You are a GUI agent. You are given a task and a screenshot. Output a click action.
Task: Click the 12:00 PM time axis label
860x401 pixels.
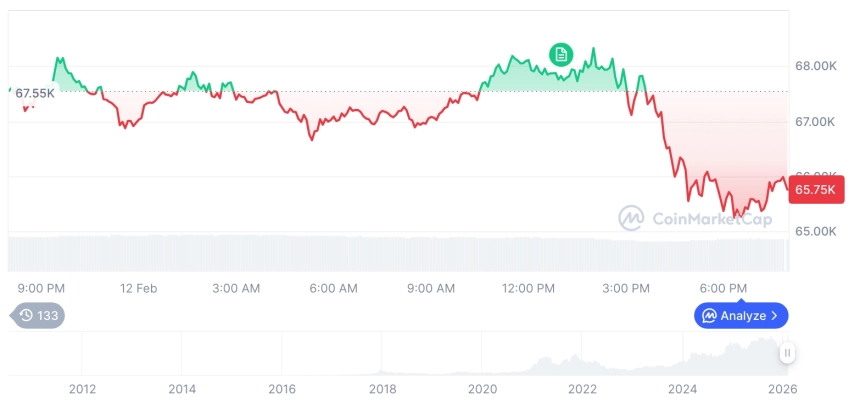528,288
